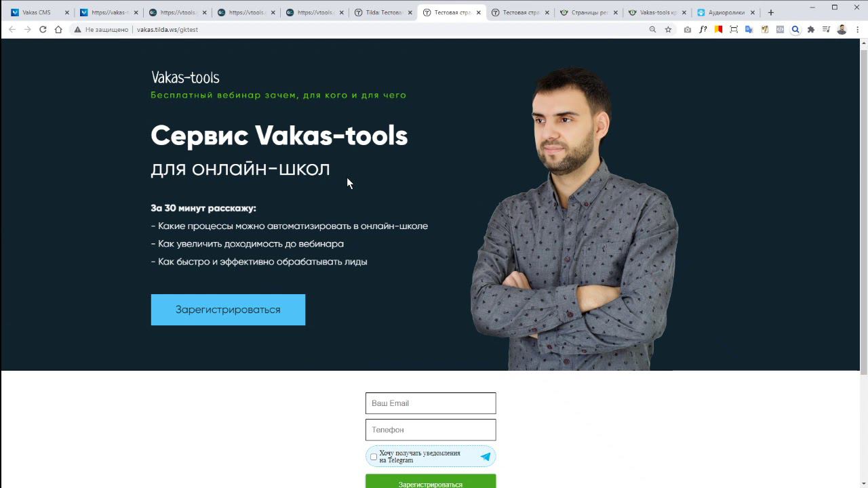Open the Extensions puzzle-piece menu
The image size is (868, 488).
(810, 29)
